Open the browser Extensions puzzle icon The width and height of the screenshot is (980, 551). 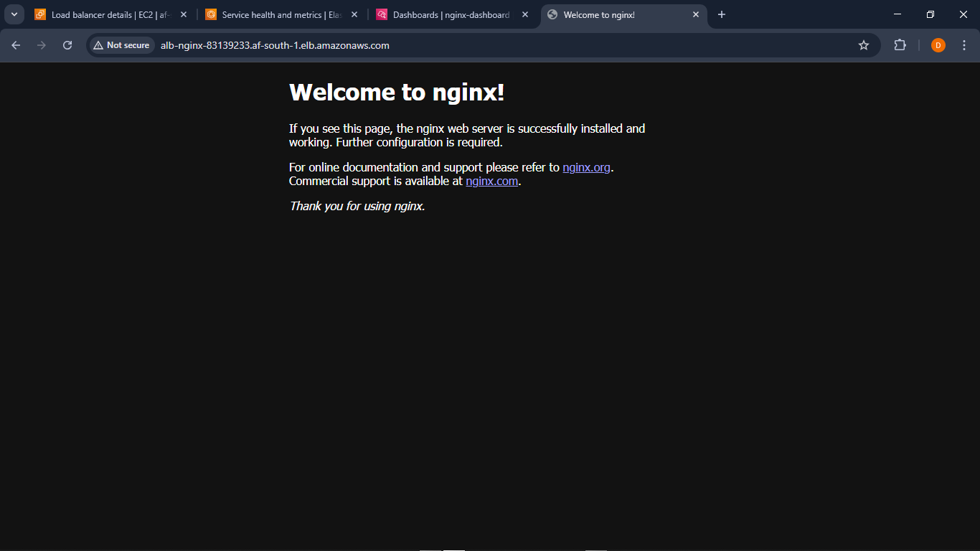pos(900,44)
